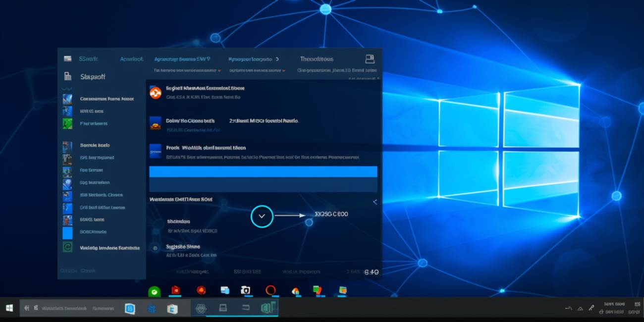
Task: Open the green circle icon at the sidebar bottom
Action: pyautogui.click(x=67, y=247)
